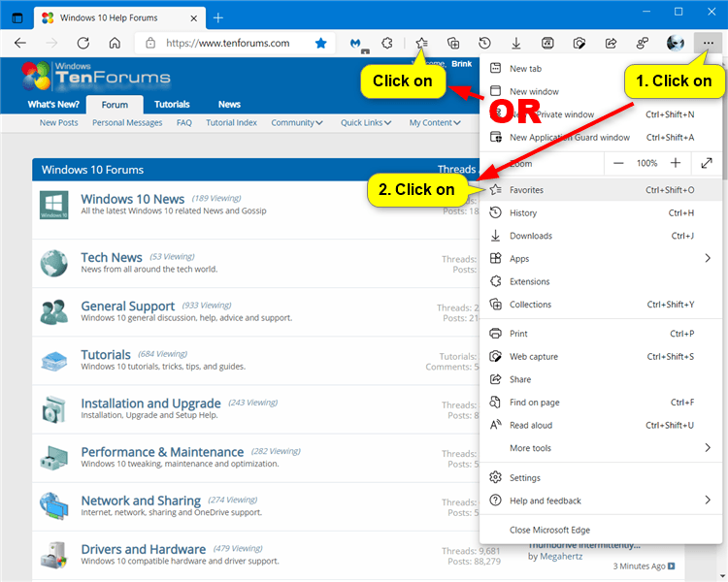Close the Windows 10 Help Forums tab
This screenshot has height=582, width=728.
pyautogui.click(x=193, y=18)
